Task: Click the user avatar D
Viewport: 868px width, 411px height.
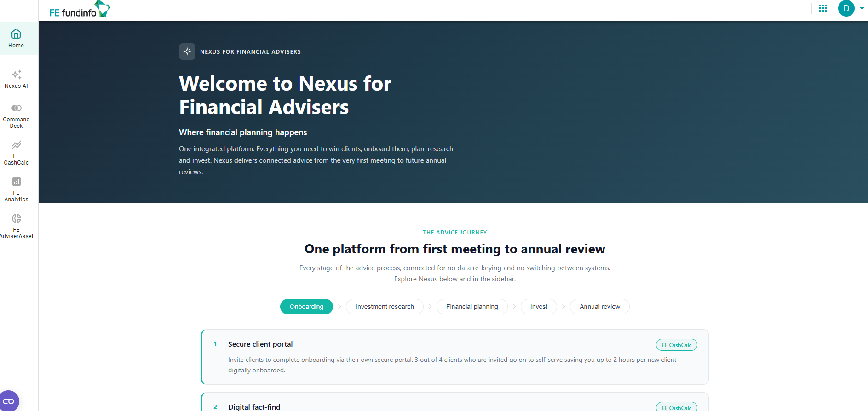Action: coord(846,8)
